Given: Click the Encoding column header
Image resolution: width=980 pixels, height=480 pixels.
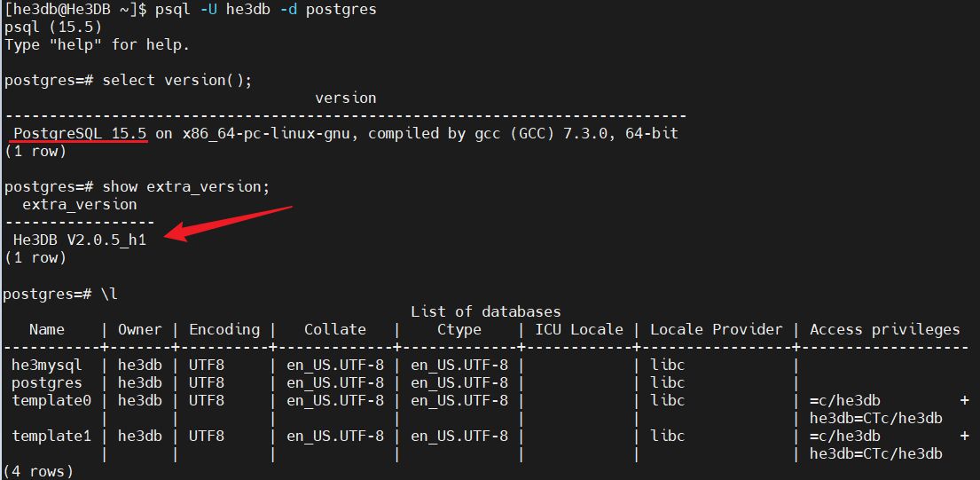Looking at the screenshot, I should 224,329.
